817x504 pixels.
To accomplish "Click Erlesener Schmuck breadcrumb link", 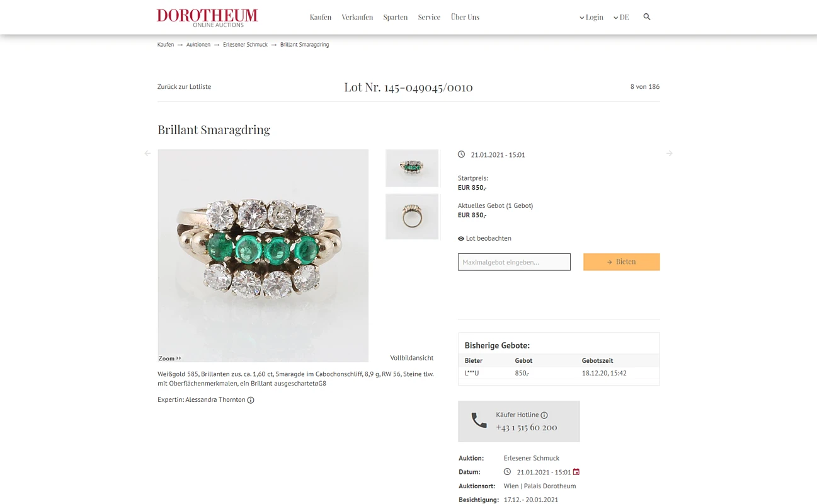I will point(245,45).
